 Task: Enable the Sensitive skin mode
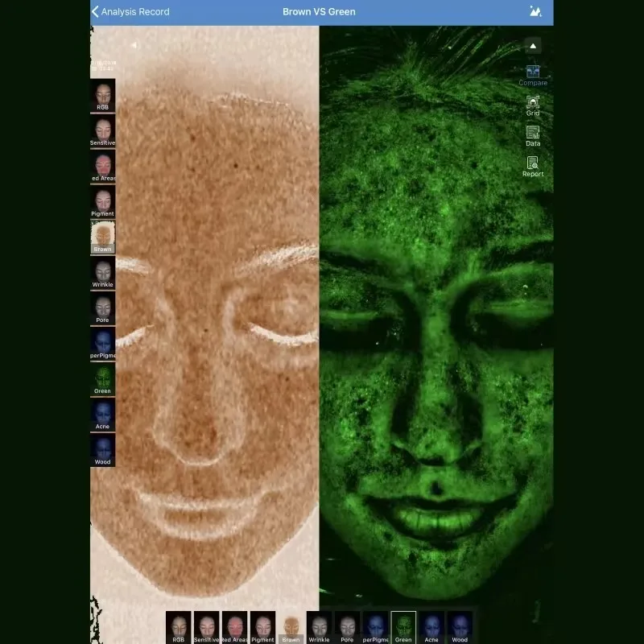tap(102, 130)
